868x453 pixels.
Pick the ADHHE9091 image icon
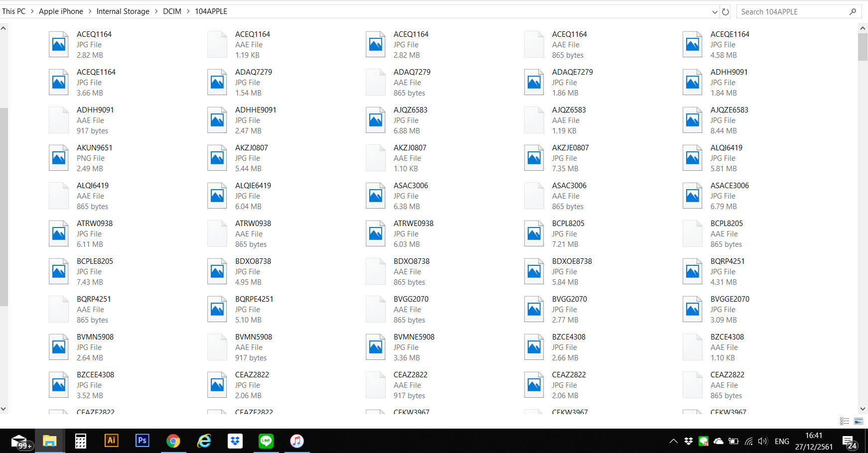217,120
